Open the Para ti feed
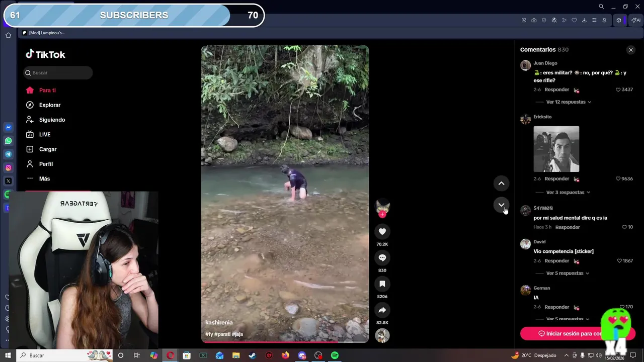The image size is (644, 362). coord(47,90)
